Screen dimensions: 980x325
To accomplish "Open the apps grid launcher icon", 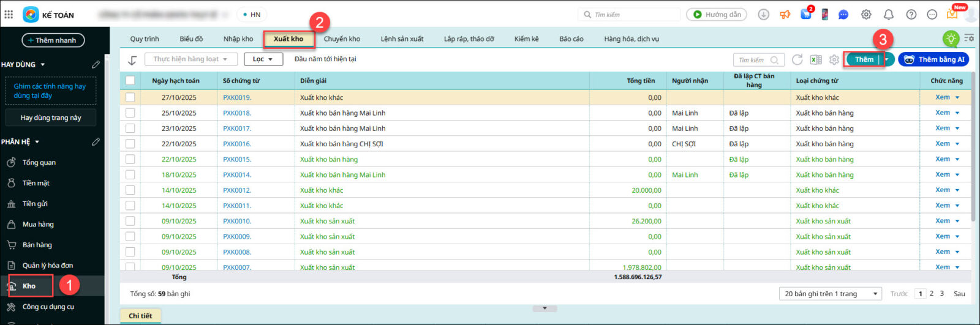I will pos(9,14).
